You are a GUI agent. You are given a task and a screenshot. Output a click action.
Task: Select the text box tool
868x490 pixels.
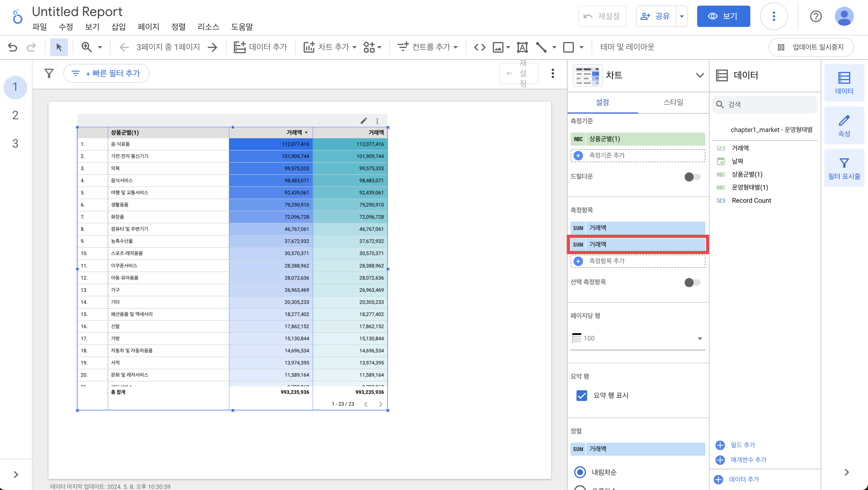coord(522,47)
